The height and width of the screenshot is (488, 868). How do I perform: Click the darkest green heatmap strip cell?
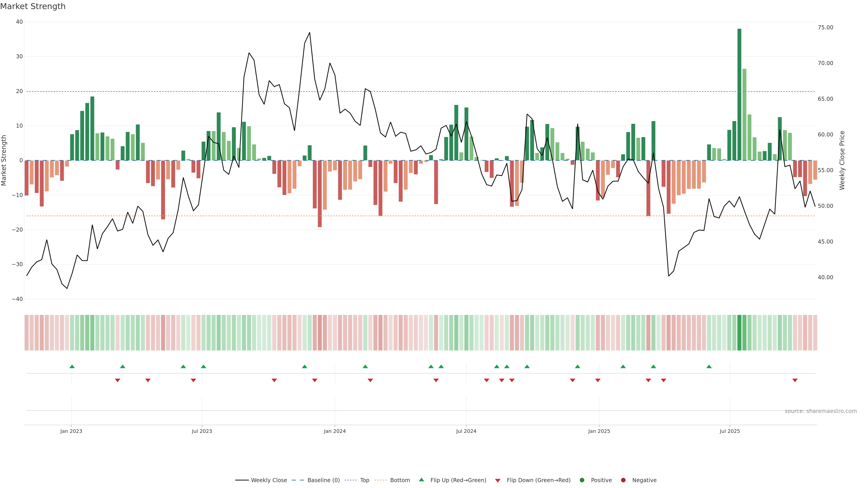(739, 333)
